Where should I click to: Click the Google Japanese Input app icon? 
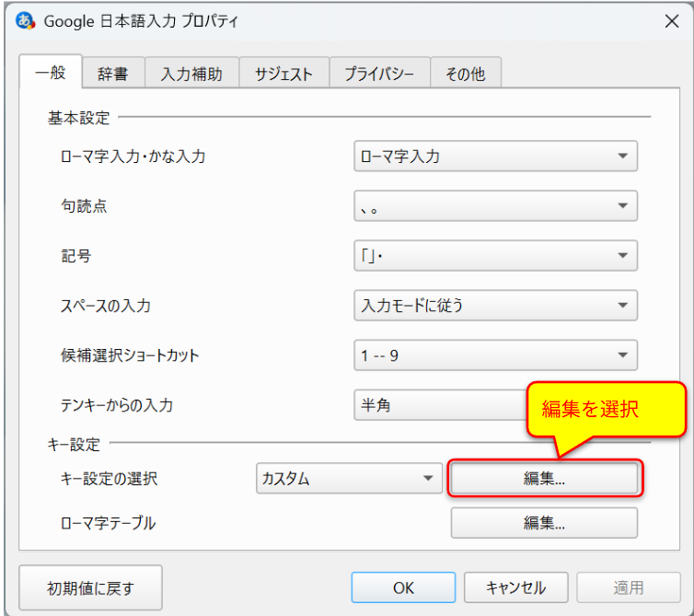click(25, 21)
